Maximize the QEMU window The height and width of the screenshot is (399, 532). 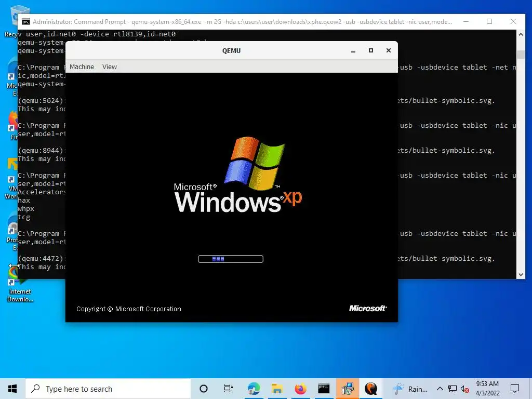pos(371,50)
